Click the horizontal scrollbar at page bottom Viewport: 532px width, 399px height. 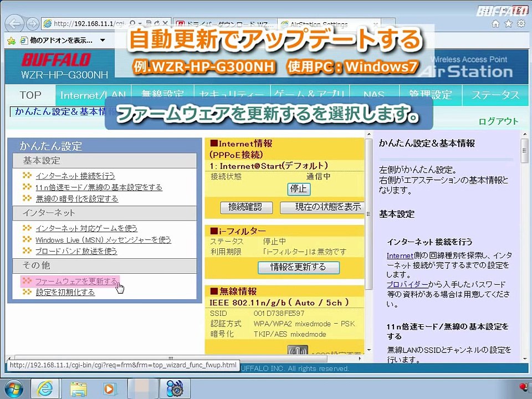[x=171, y=358]
